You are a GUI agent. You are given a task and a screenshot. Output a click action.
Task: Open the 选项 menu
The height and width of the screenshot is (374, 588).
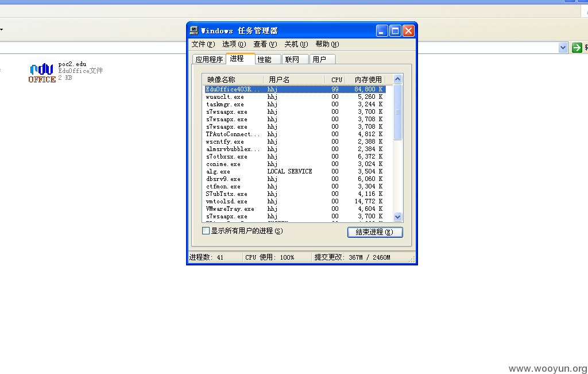pos(234,44)
